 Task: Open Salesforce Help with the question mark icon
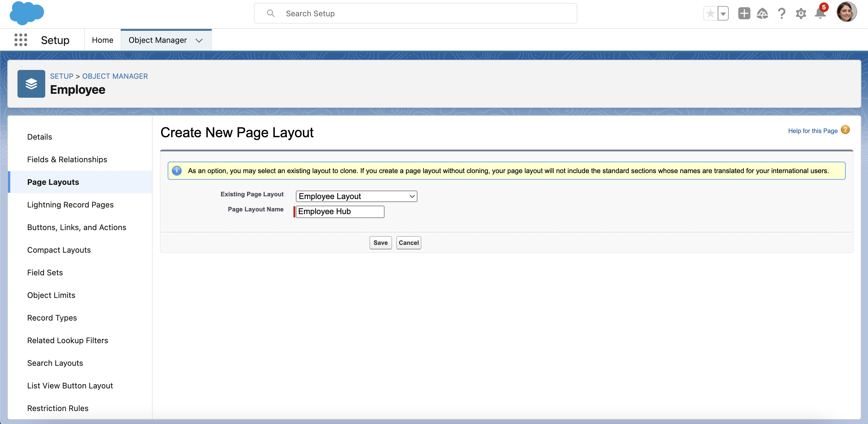(x=782, y=14)
